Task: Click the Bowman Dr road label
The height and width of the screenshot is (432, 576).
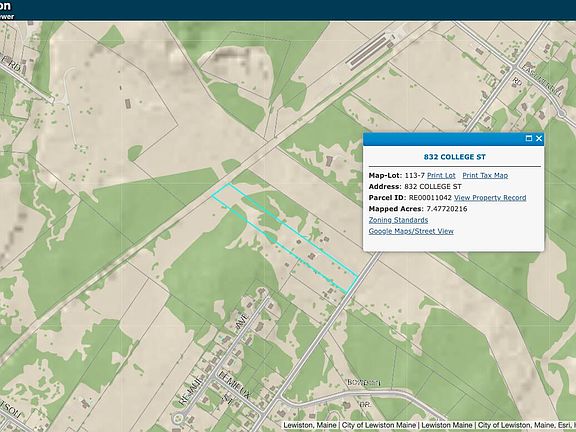Action: (364, 383)
